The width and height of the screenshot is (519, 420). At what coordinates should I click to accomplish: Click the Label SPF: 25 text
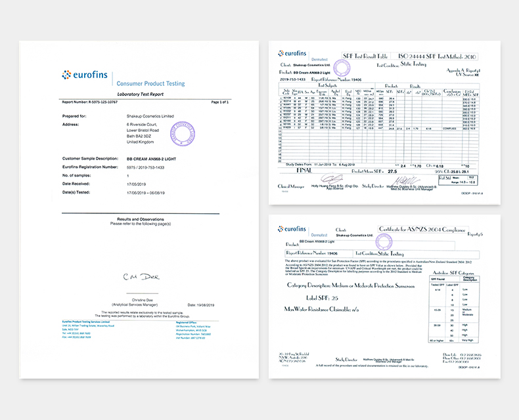322,298
